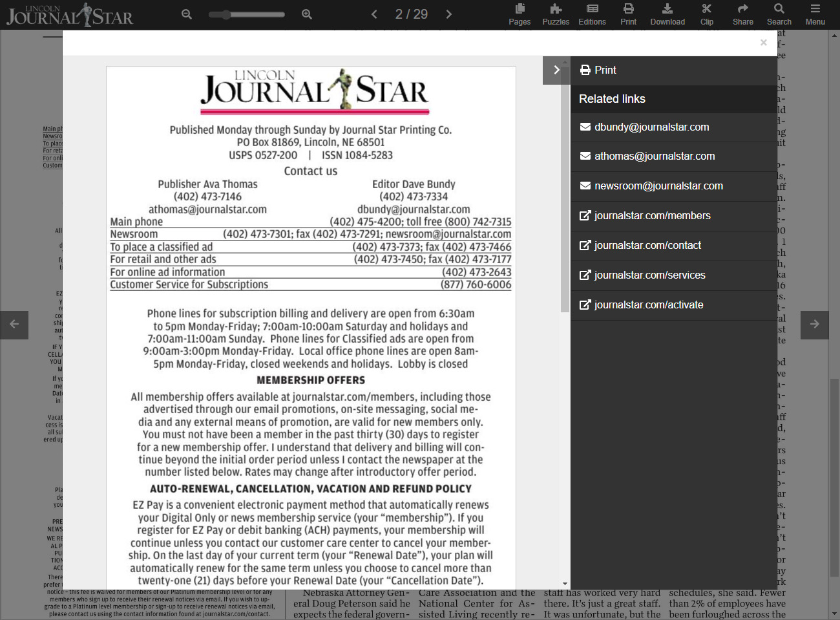
Task: Click the zoom out magnifier icon
Action: coord(187,14)
